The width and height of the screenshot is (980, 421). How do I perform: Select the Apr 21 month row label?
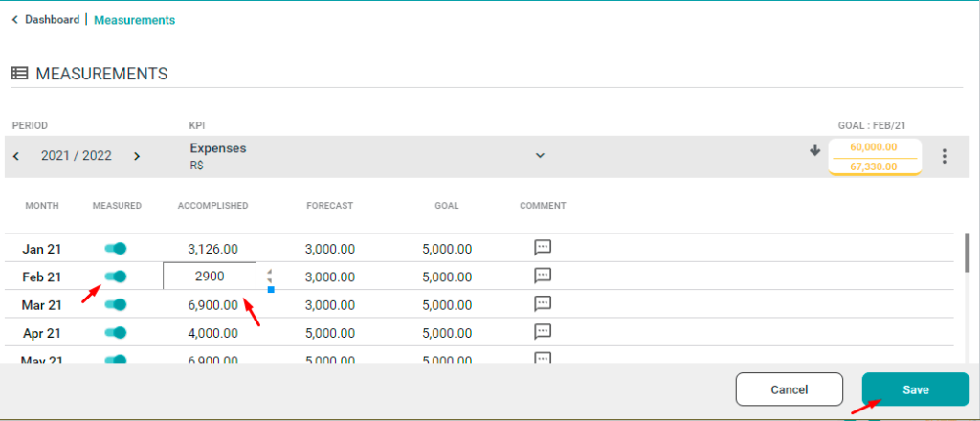click(x=42, y=334)
